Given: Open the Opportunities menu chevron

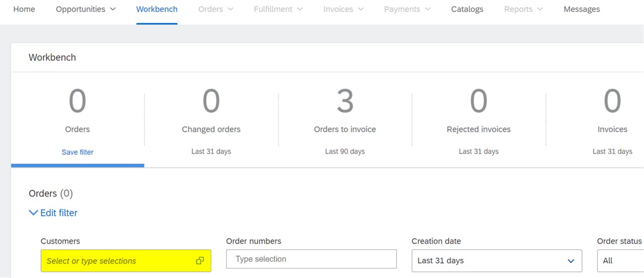Looking at the screenshot, I should click(x=113, y=9).
